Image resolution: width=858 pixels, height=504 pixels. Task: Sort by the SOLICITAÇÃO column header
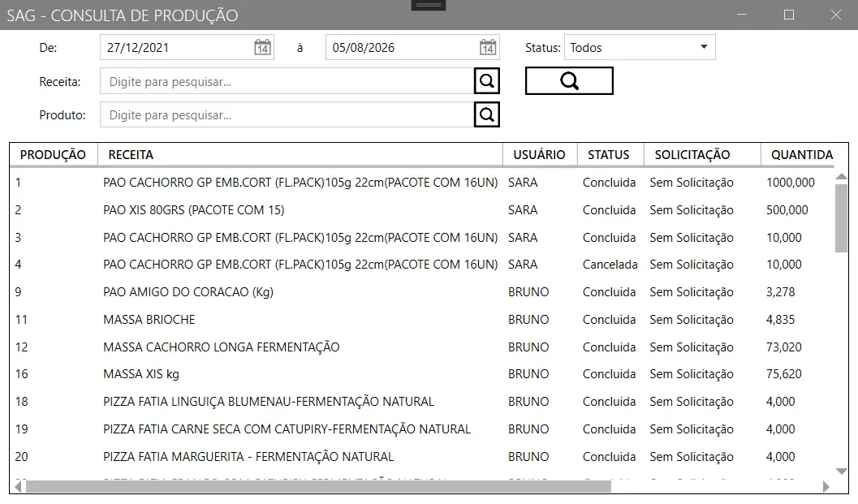(702, 154)
